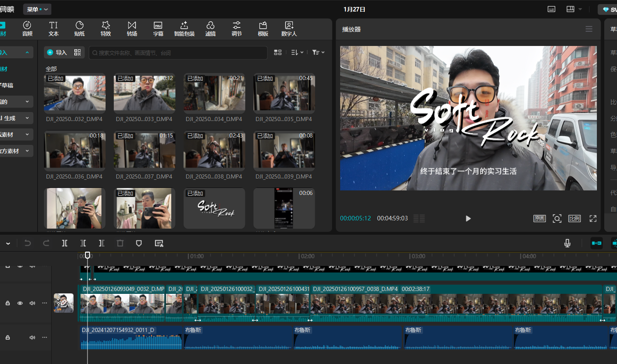Open the 转场 transitions panel
This screenshot has width=617, height=364.
tap(132, 29)
